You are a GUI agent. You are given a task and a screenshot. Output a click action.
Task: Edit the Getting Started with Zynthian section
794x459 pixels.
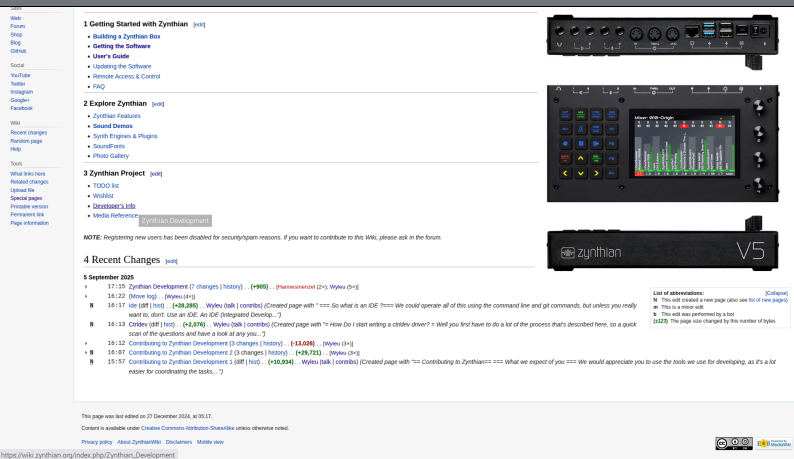click(199, 24)
